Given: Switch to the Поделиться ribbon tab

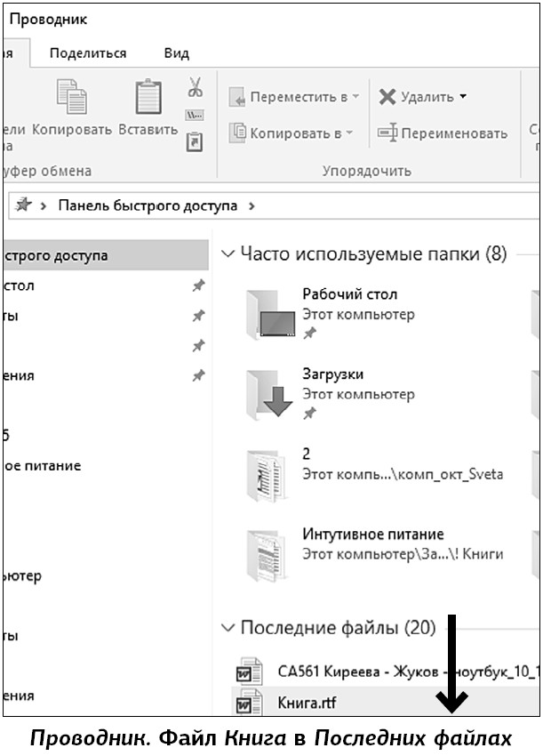Looking at the screenshot, I should point(88,53).
